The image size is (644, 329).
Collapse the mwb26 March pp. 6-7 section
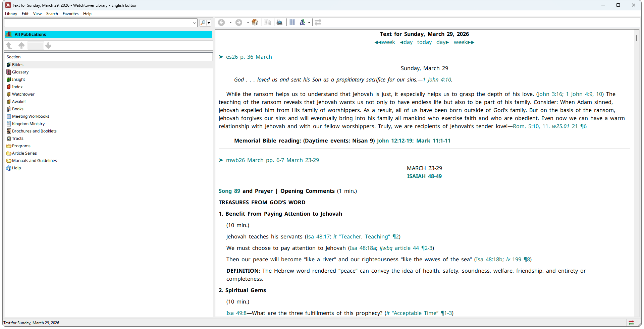(x=221, y=160)
